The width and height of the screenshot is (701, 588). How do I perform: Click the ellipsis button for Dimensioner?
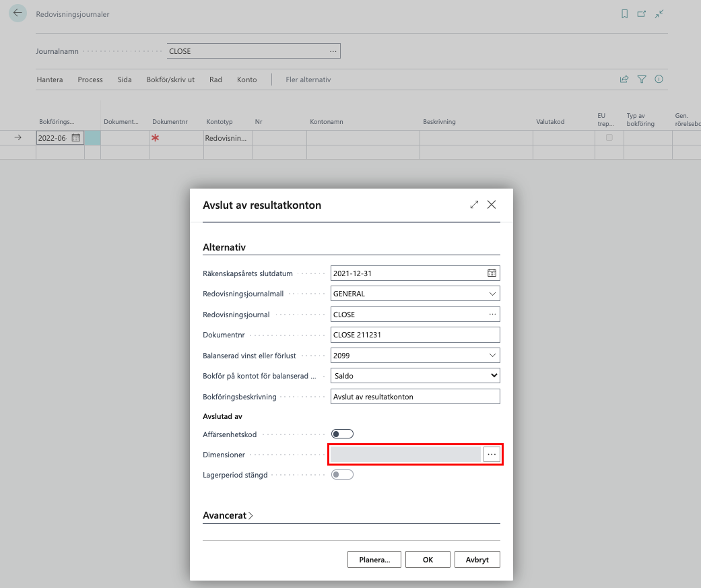pos(492,455)
